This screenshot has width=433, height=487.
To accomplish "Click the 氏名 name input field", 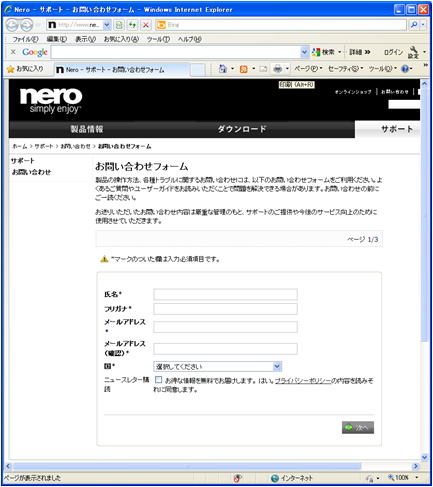I will [225, 294].
